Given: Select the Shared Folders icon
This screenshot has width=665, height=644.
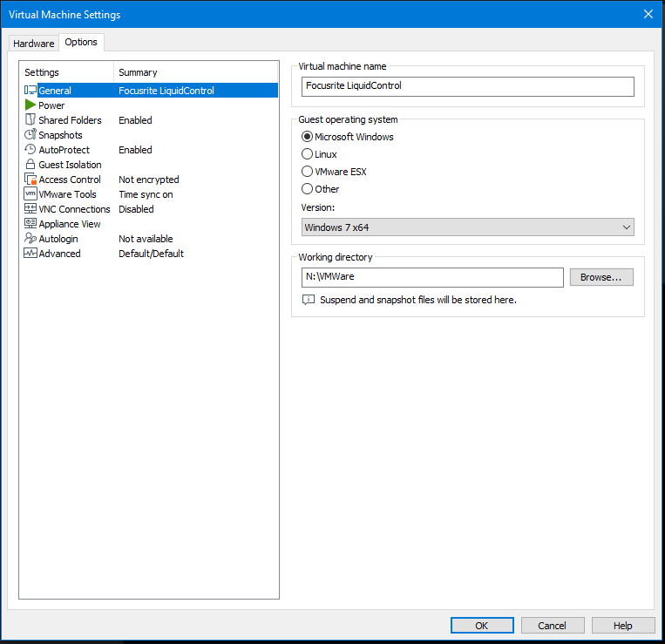Looking at the screenshot, I should pos(31,120).
